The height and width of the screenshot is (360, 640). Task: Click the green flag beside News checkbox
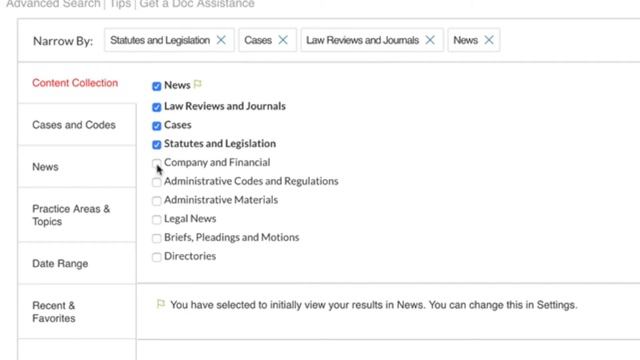pos(198,84)
